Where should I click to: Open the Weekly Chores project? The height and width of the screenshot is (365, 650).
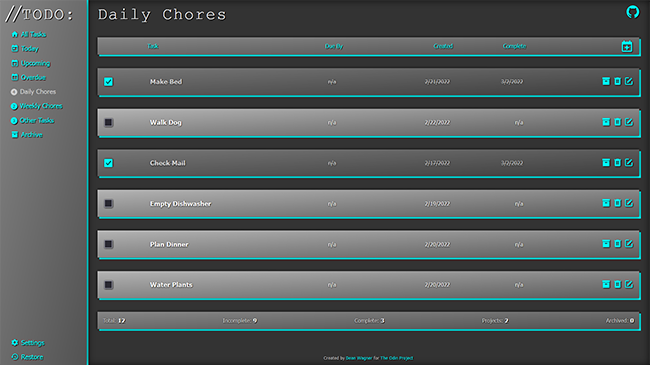point(36,106)
